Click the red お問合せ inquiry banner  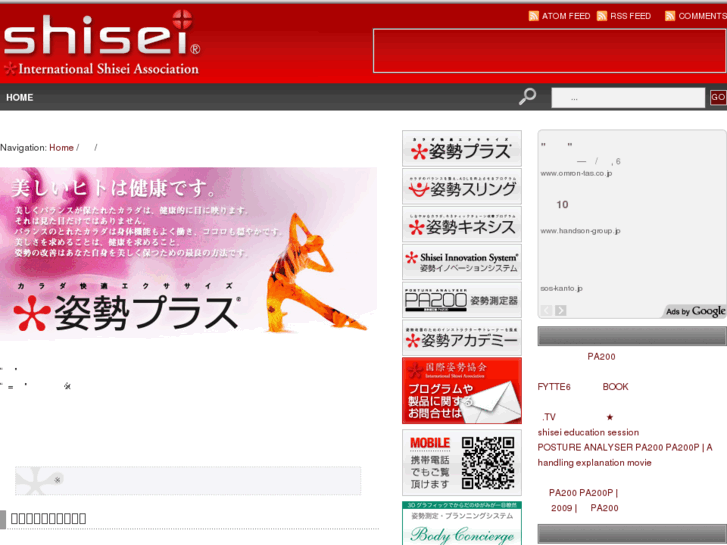point(462,391)
